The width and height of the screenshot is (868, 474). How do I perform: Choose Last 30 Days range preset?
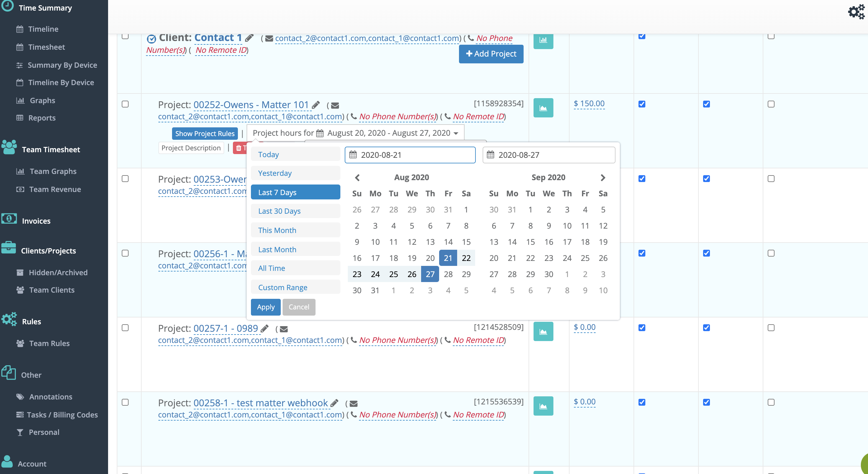point(296,211)
